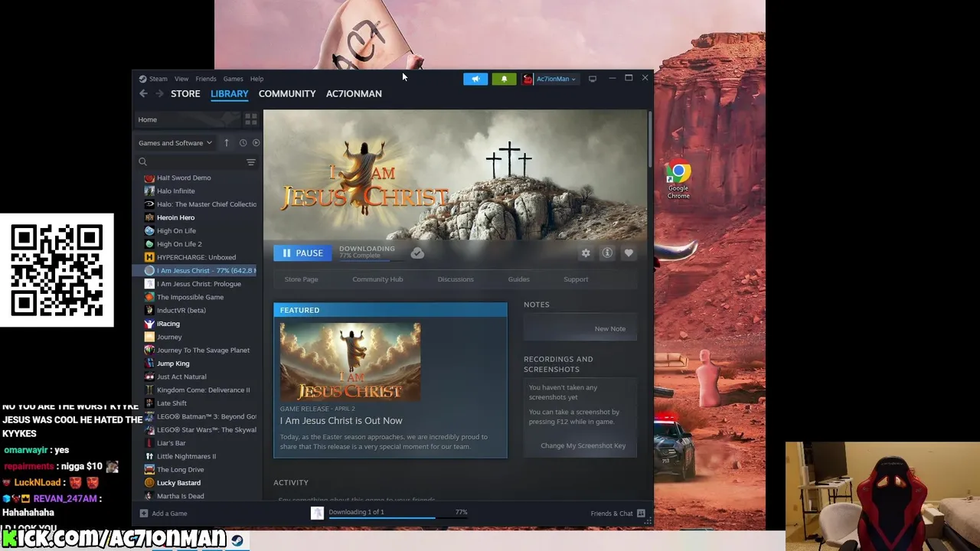Click the bottom download progress bar
This screenshot has width=980, height=551.
(398, 518)
